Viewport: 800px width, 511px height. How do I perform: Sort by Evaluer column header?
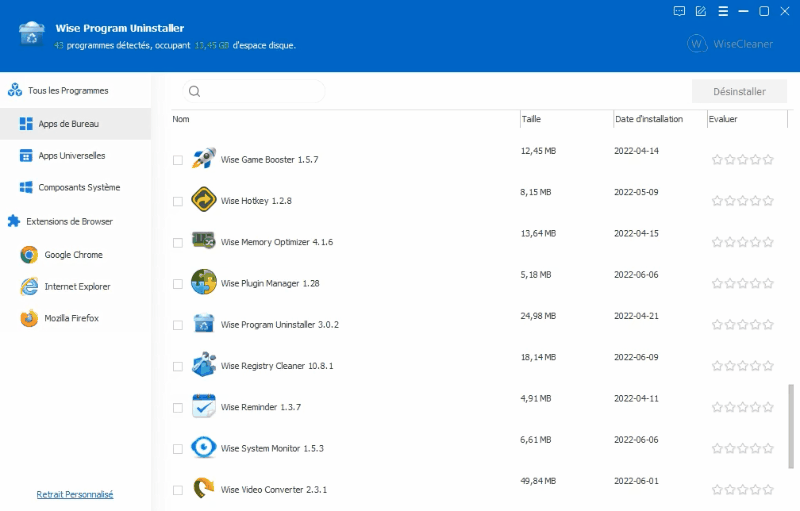(x=747, y=119)
